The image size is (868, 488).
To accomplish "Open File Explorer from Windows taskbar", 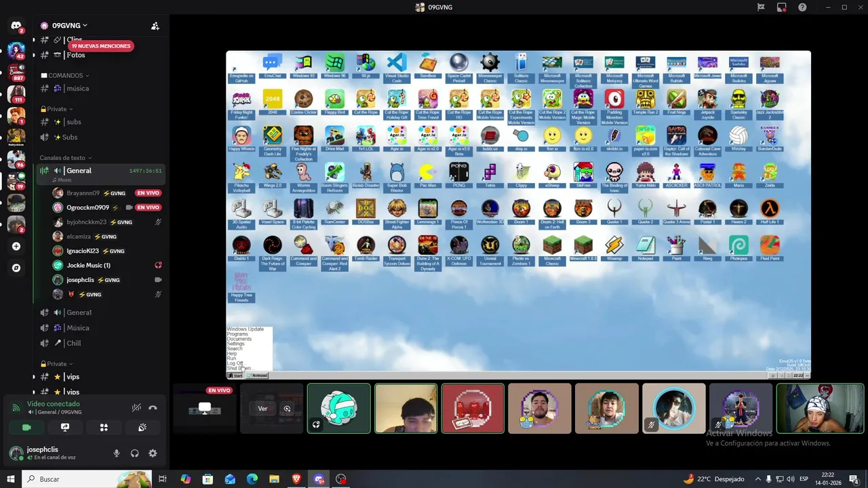I will point(274,479).
